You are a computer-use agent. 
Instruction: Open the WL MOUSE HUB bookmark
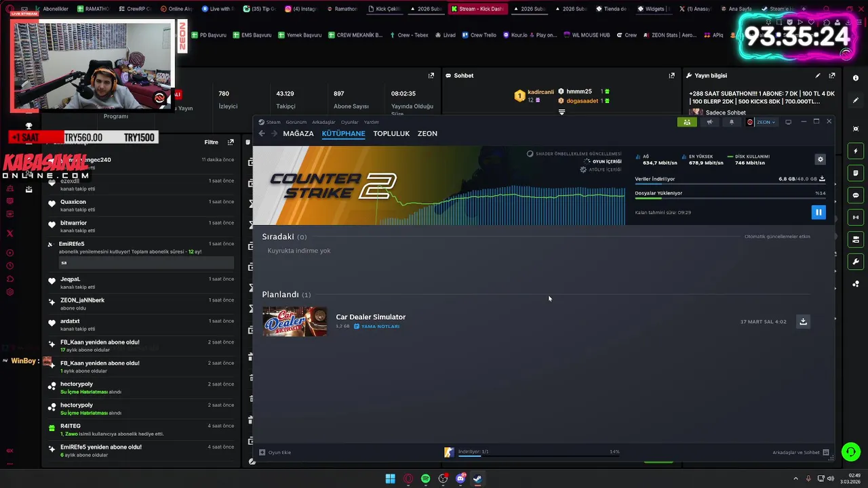click(587, 35)
